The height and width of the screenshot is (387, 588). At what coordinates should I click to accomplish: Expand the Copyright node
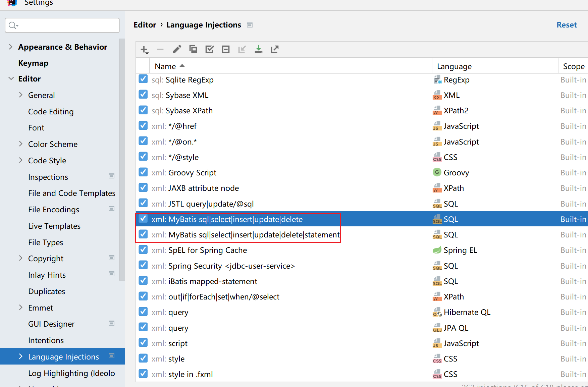21,258
